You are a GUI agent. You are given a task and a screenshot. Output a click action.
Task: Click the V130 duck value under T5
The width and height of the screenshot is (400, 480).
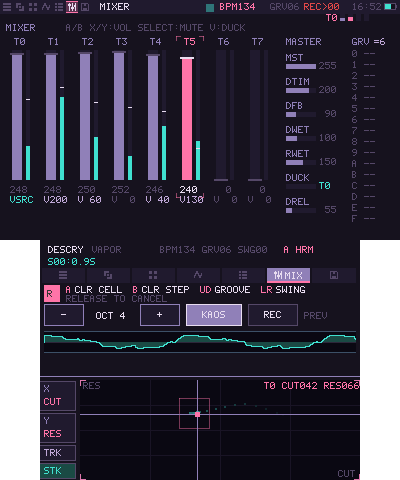coord(191,200)
